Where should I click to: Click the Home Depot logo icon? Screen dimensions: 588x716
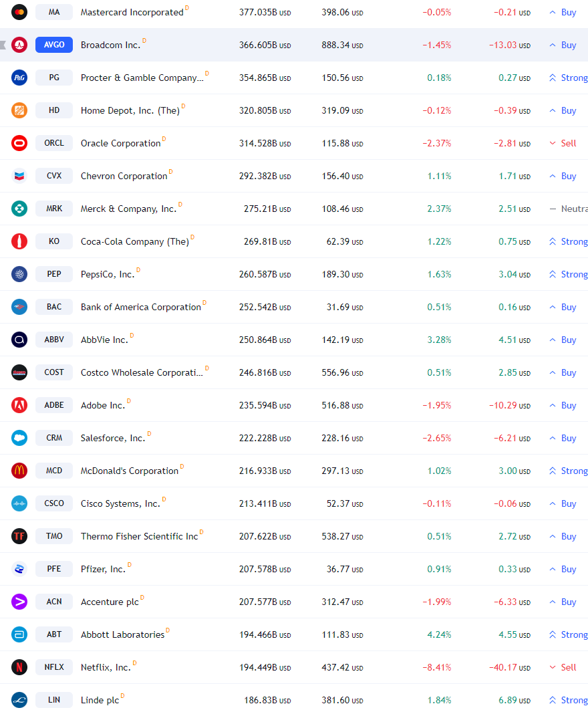(19, 110)
